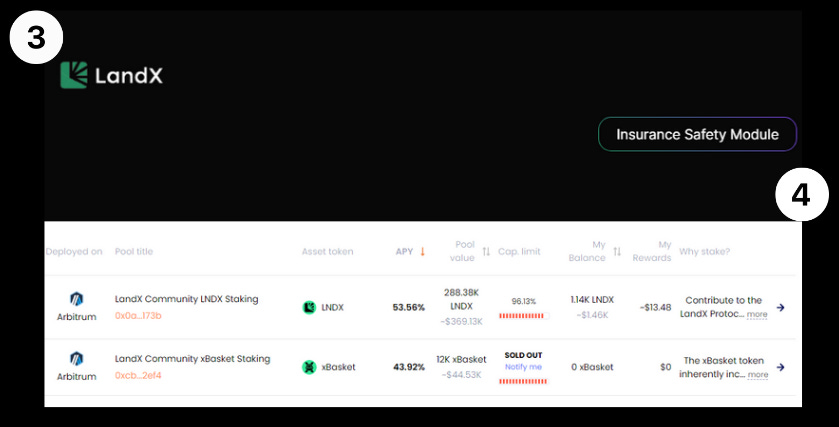Click the xBasket token icon
Image resolution: width=839 pixels, height=427 pixels.
(309, 367)
